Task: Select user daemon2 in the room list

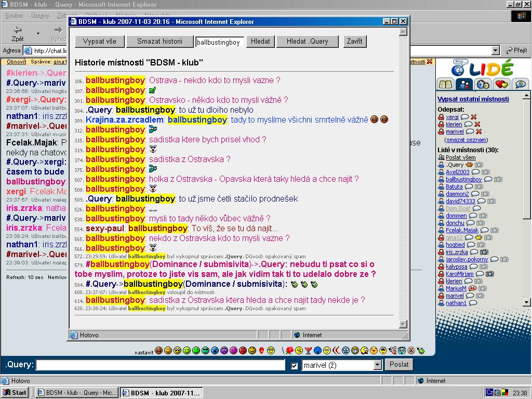Action: [x=457, y=194]
